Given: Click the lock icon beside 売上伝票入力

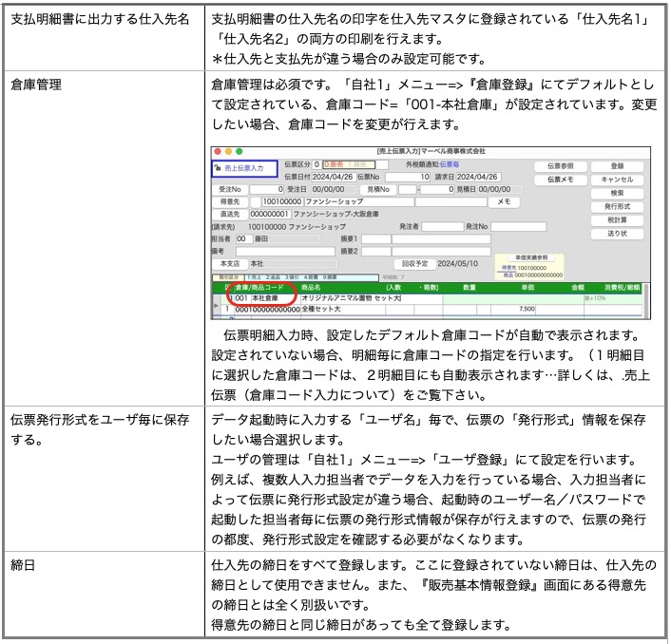Looking at the screenshot, I should pos(218,168).
